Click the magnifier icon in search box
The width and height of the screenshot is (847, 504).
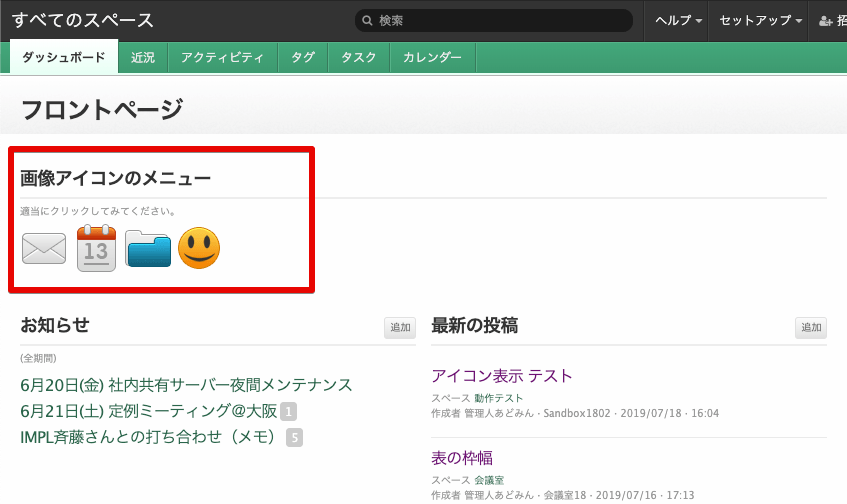367,21
